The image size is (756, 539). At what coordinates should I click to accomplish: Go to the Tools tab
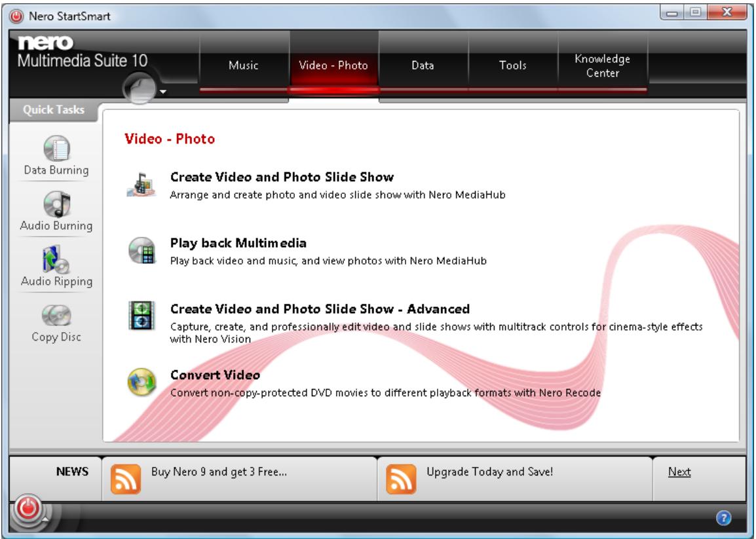click(x=512, y=65)
